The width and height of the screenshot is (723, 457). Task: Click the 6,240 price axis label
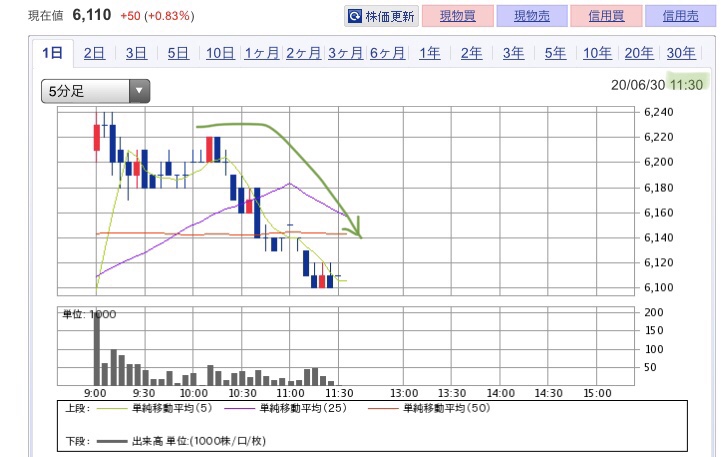tap(658, 112)
